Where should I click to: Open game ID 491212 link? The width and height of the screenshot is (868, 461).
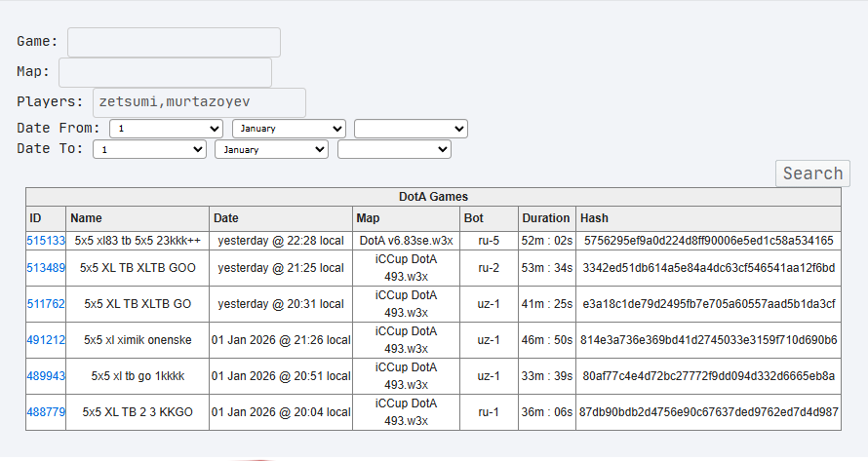(46, 340)
